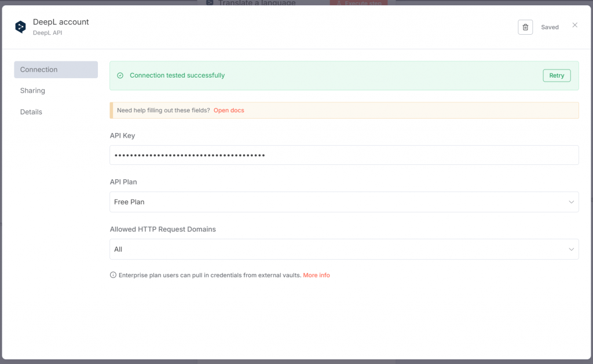Click the DeepL logo icon
Viewport: 593px width, 364px height.
[20, 27]
